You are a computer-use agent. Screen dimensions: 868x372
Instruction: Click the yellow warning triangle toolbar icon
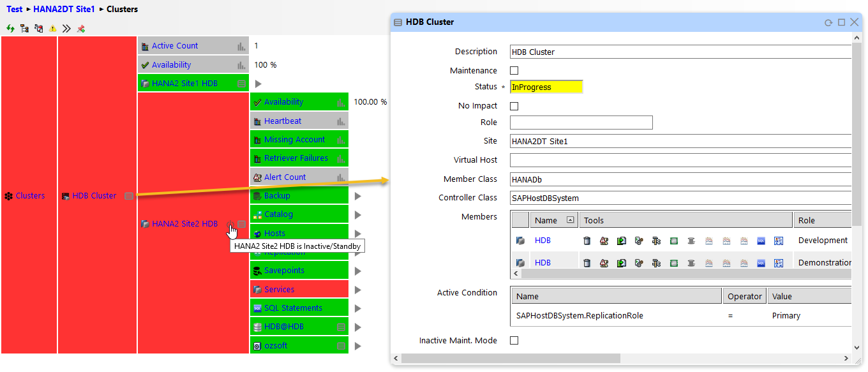click(x=53, y=29)
